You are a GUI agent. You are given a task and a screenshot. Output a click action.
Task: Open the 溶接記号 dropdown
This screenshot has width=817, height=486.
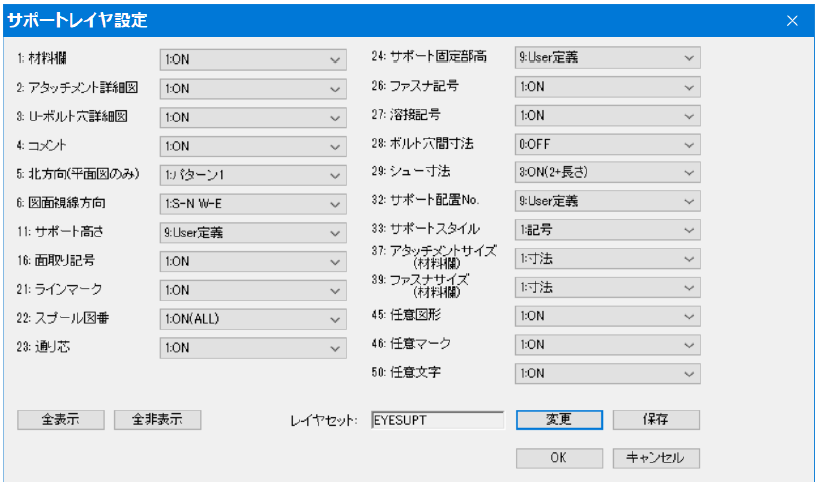[608, 116]
